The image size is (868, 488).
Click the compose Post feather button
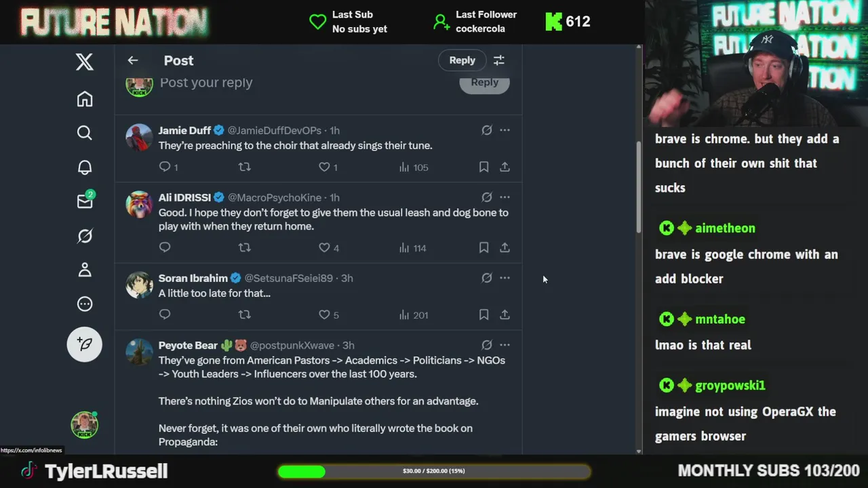pos(85,344)
